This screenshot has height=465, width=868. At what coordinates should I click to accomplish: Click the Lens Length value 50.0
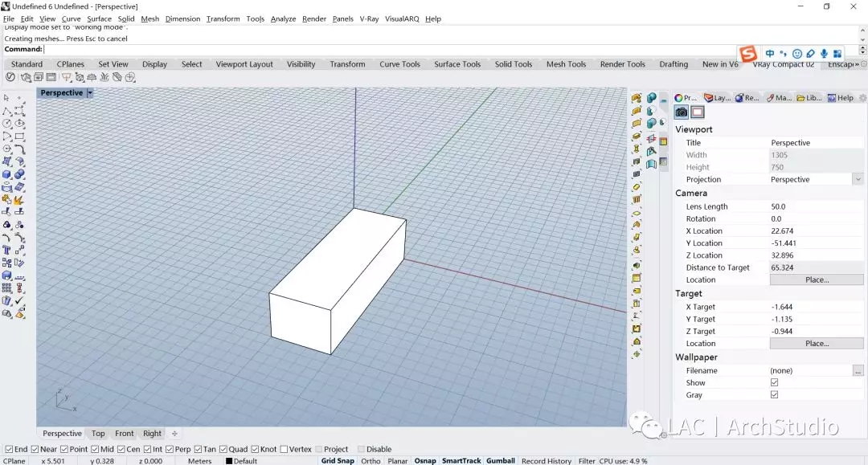click(778, 206)
